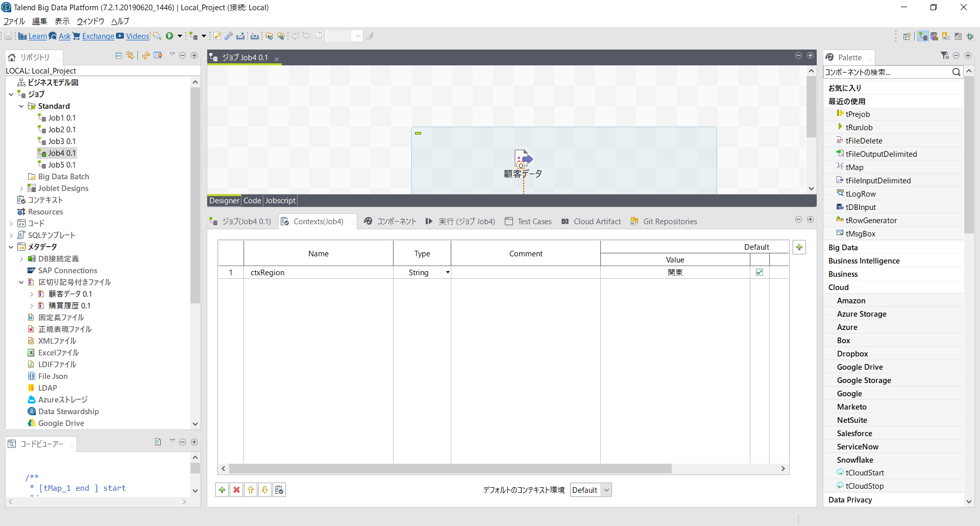Switch to the Code tab

(x=252, y=200)
